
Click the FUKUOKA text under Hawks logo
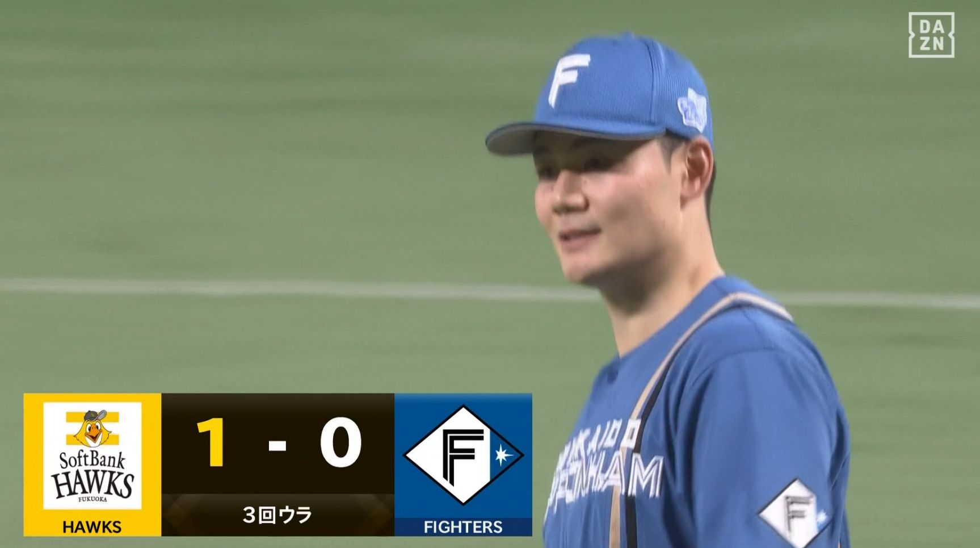92,499
